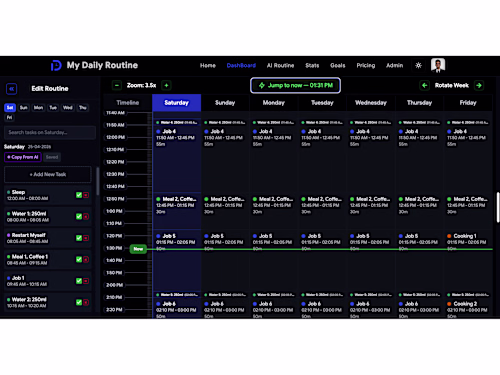Select the Tue day tab in sidebar
This screenshot has height=375, width=500.
[53, 108]
